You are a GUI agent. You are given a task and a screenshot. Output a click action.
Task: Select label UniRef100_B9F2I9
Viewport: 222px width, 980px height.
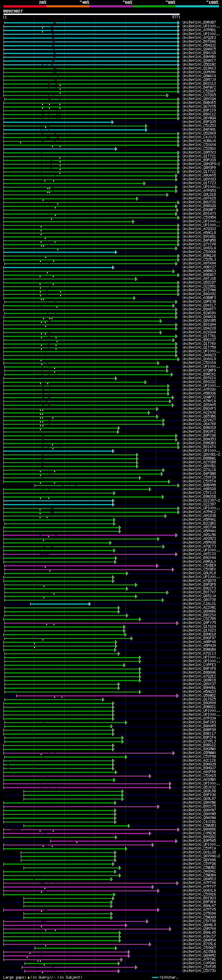[199, 110]
